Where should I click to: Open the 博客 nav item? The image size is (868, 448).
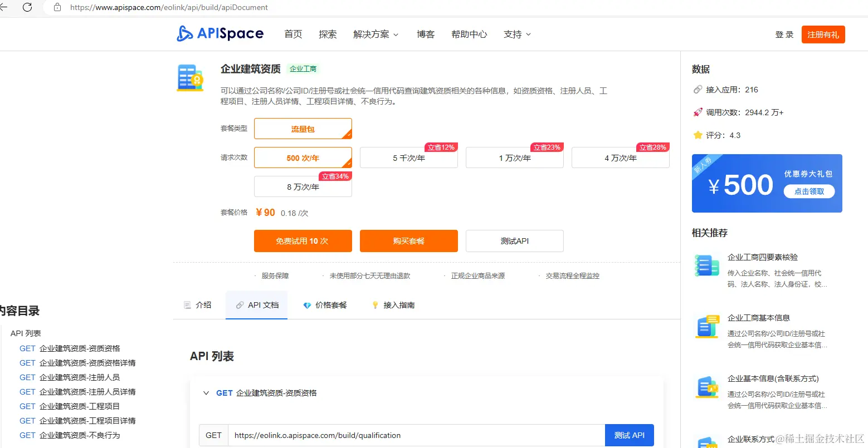pos(426,35)
